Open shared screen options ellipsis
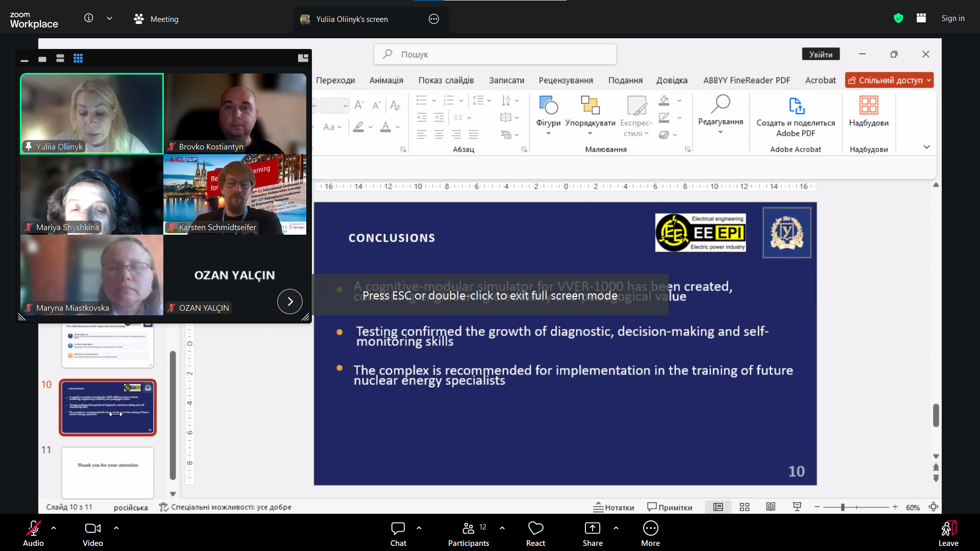Screen dimensions: 980x551 tap(434, 19)
